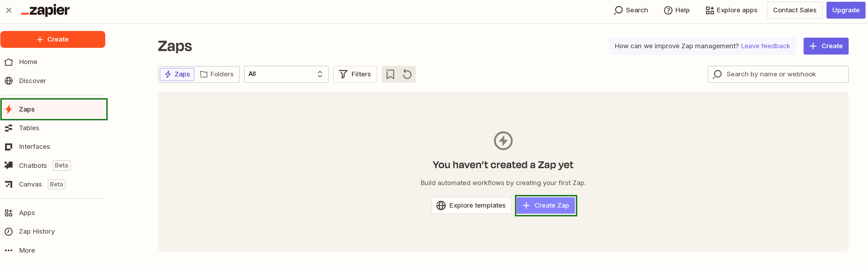Click the Zap History clock icon
868x266 pixels.
9,232
